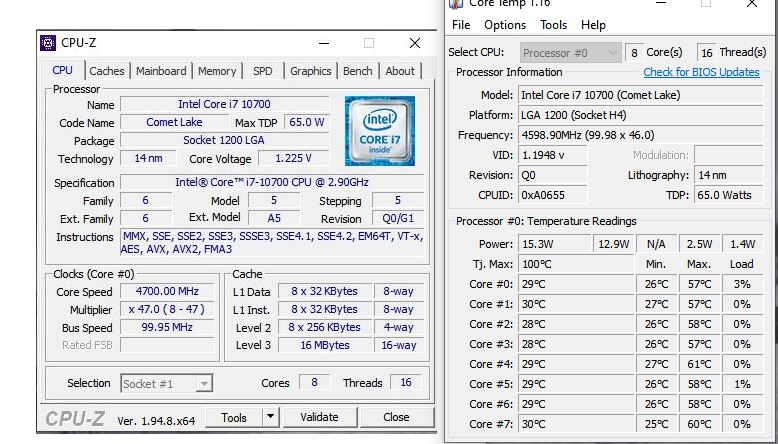
Task: Click the CPU-Z title bar app icon
Action: point(48,43)
